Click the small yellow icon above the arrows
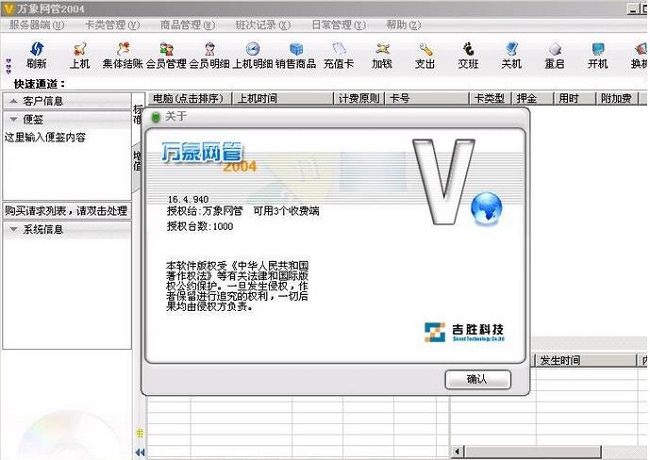The width and height of the screenshot is (650, 460). pos(140,433)
